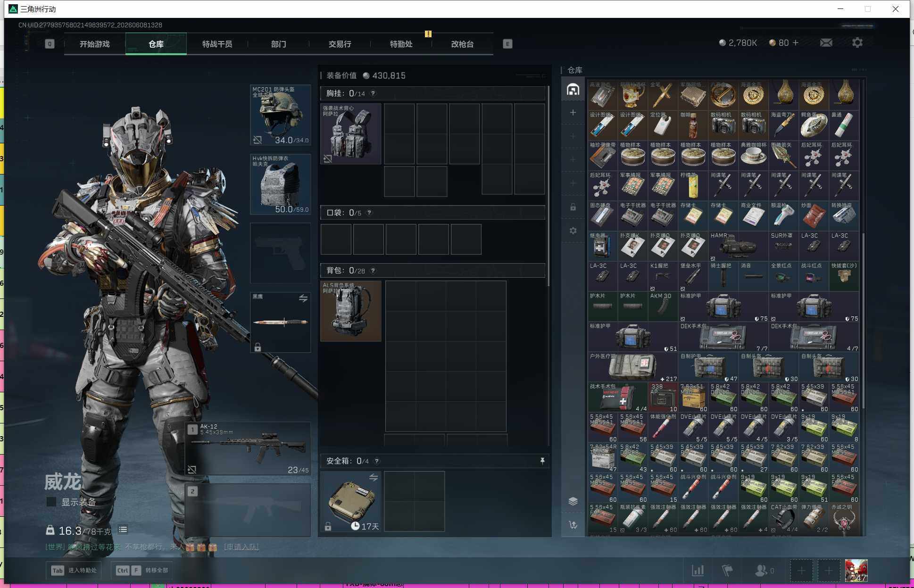Click the flag icon in bottom bar
This screenshot has height=588, width=914.
click(727, 571)
